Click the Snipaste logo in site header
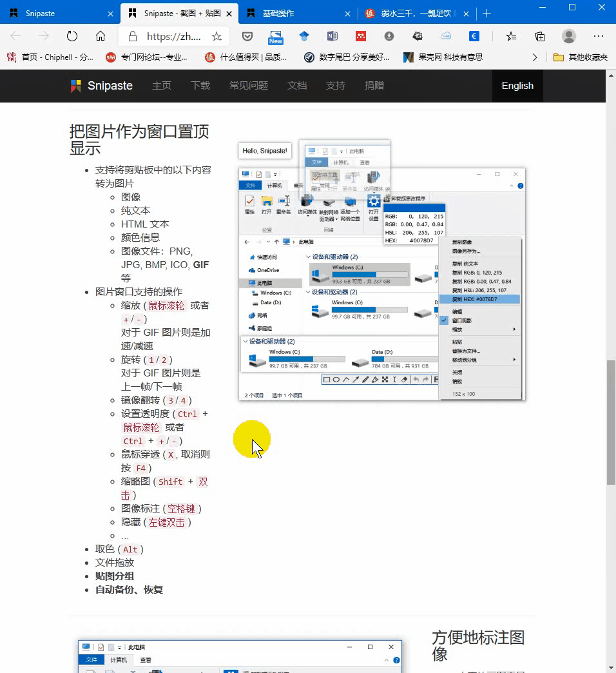616x673 pixels. click(x=102, y=86)
